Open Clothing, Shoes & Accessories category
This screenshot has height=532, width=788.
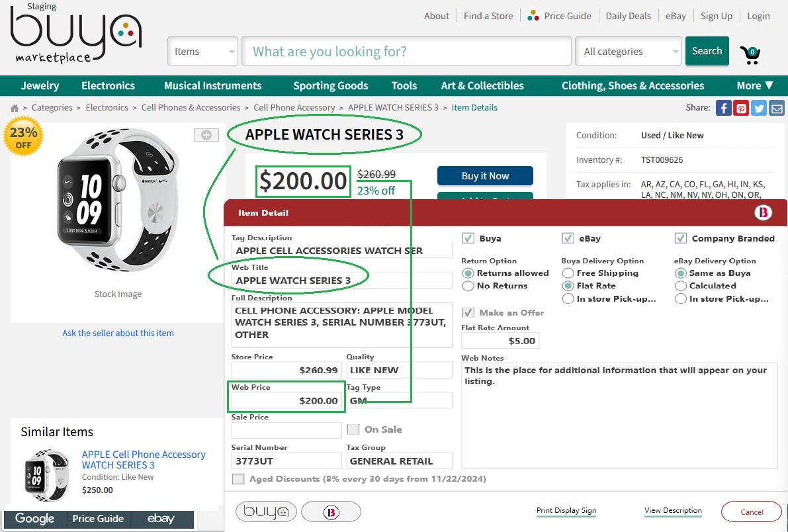click(x=633, y=86)
